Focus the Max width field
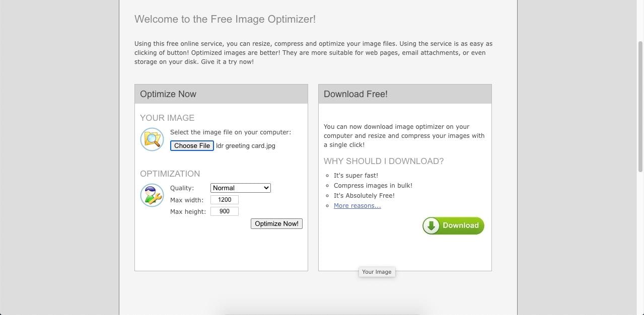 (224, 200)
